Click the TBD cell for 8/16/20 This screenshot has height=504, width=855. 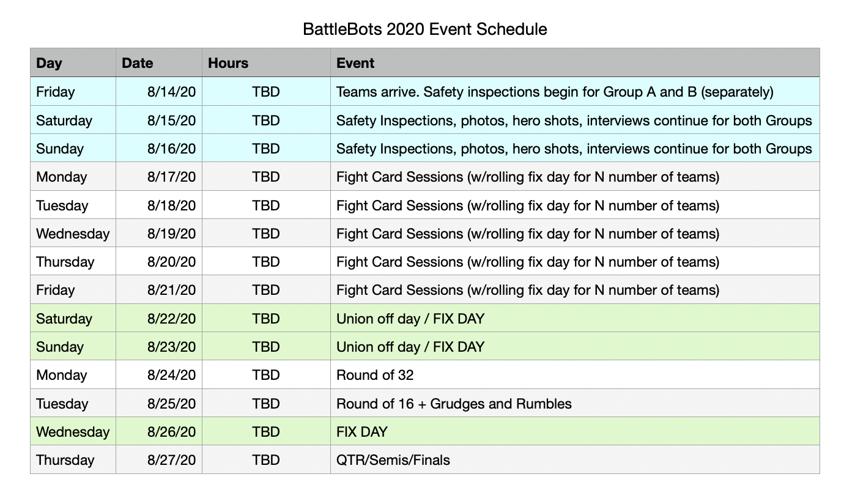266,148
